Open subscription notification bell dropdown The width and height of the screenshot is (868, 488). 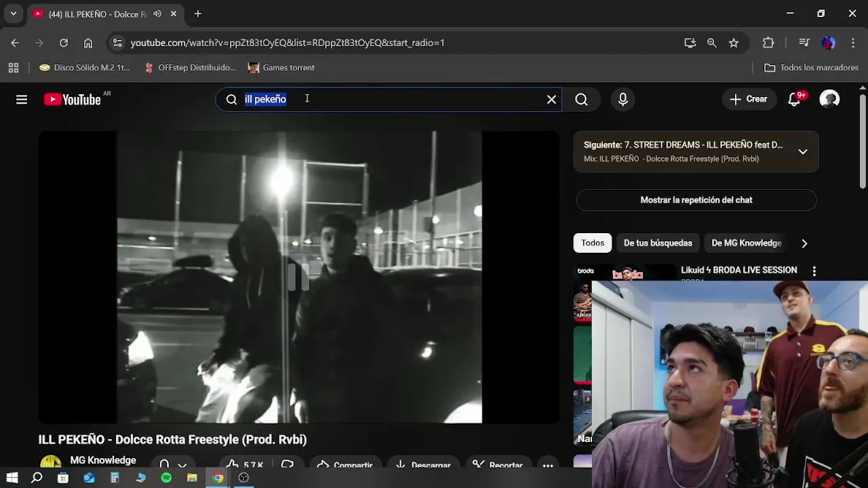(172, 464)
